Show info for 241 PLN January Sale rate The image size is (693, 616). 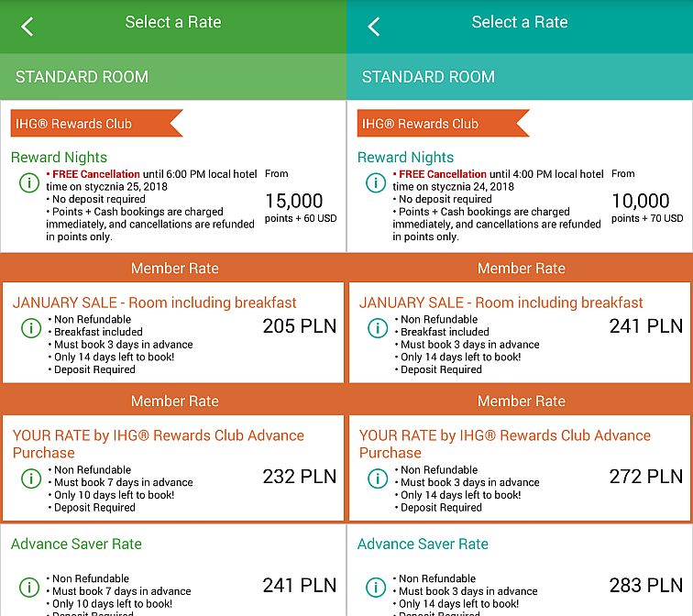point(378,328)
